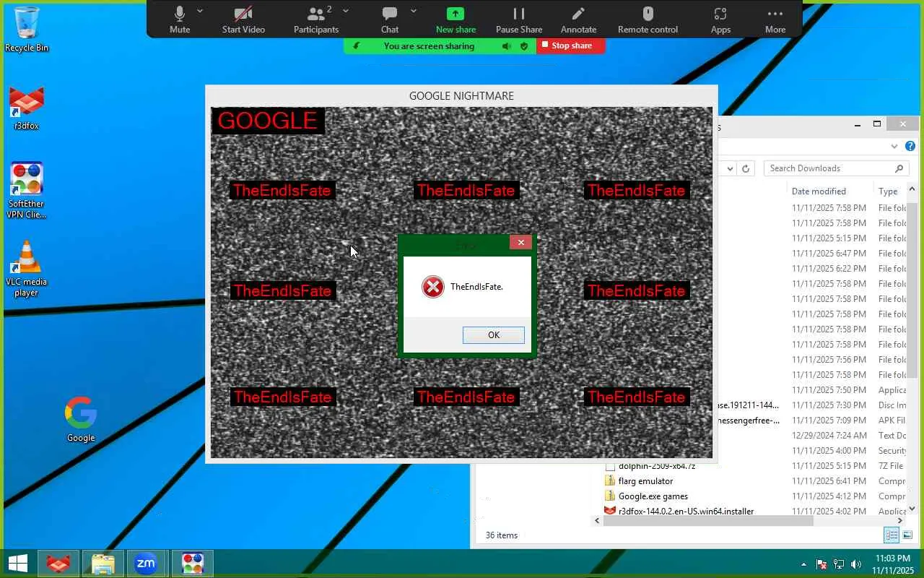The height and width of the screenshot is (578, 924).
Task: Click the GOOGLE NIGHTMARE title bar
Action: [461, 95]
